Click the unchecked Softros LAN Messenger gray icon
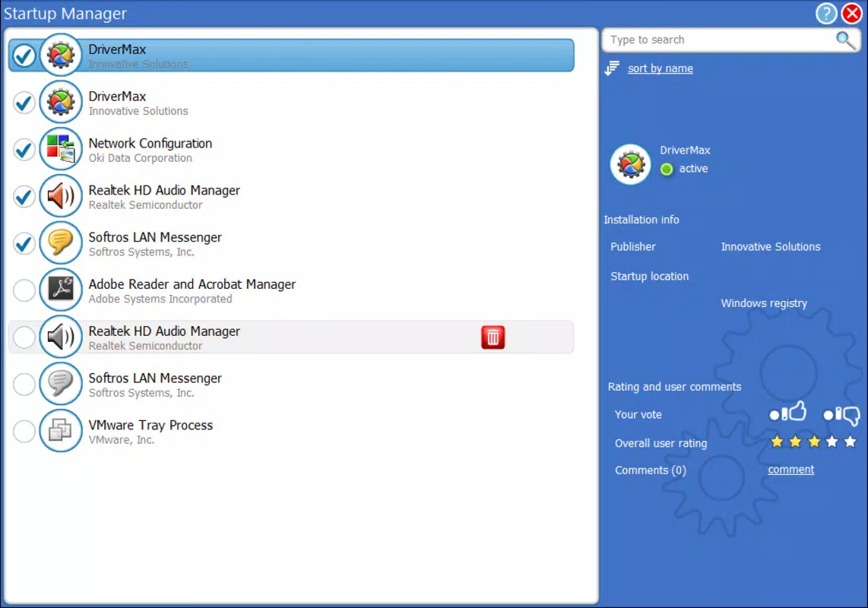Screen dimensions: 868x608 [61, 383]
